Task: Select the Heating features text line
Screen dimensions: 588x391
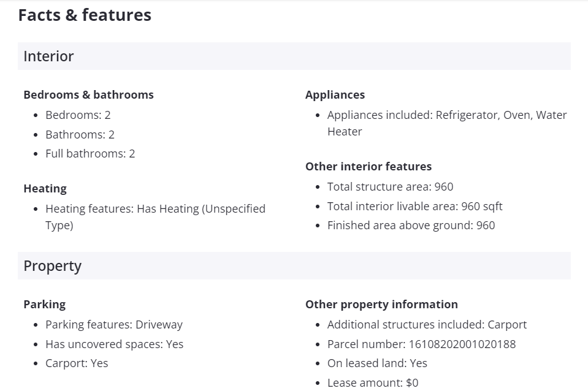Action: click(155, 209)
